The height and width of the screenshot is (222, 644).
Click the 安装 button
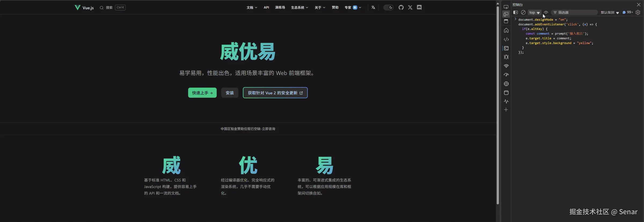[229, 93]
